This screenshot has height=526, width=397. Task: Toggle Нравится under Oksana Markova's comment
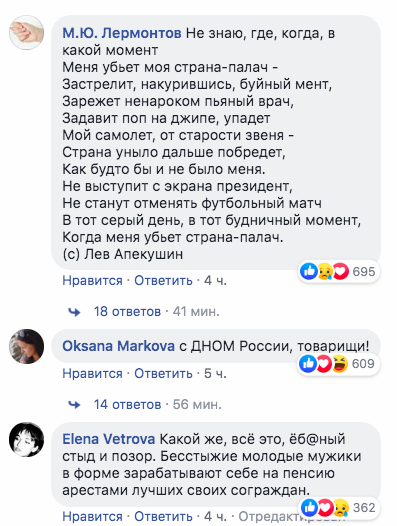tap(92, 373)
